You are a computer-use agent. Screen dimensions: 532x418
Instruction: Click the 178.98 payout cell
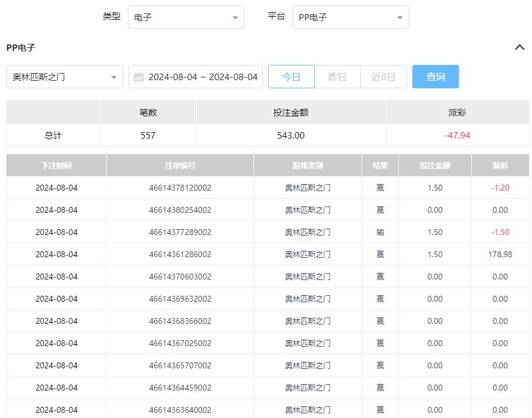click(x=500, y=254)
